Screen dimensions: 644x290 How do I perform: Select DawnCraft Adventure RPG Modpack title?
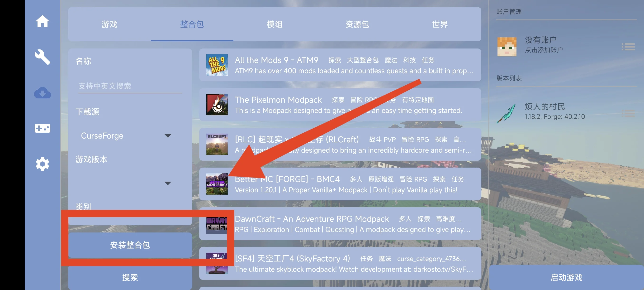tap(312, 219)
